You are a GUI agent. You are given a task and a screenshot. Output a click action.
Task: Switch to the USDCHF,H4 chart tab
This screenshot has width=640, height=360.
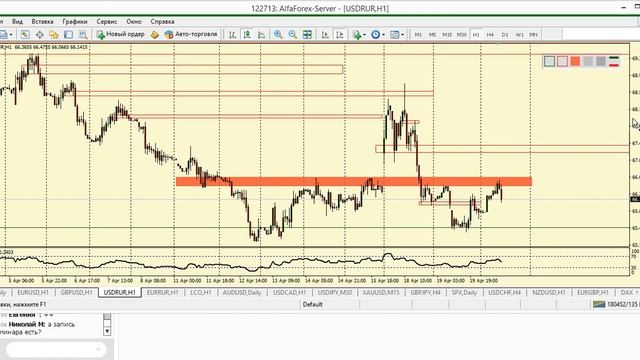click(504, 293)
